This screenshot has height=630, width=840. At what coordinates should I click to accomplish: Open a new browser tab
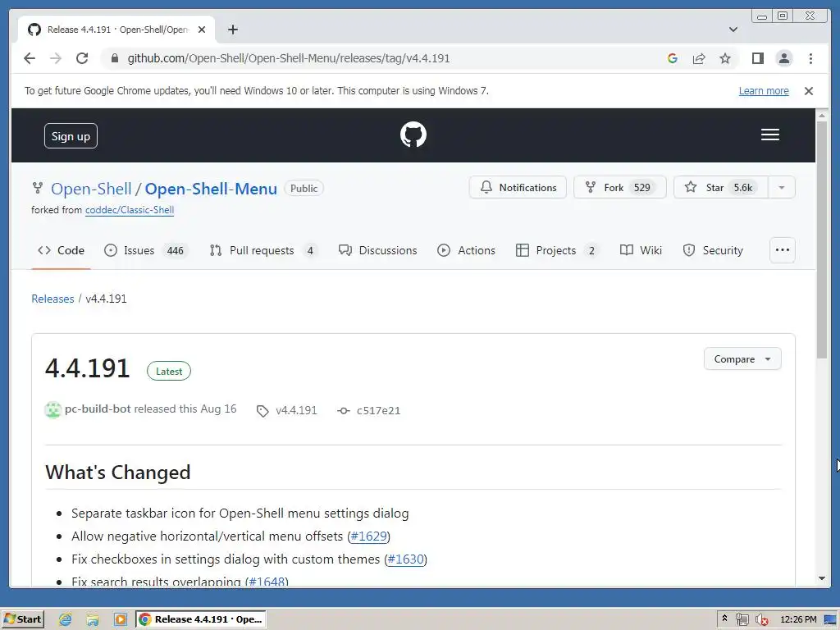tap(232, 30)
